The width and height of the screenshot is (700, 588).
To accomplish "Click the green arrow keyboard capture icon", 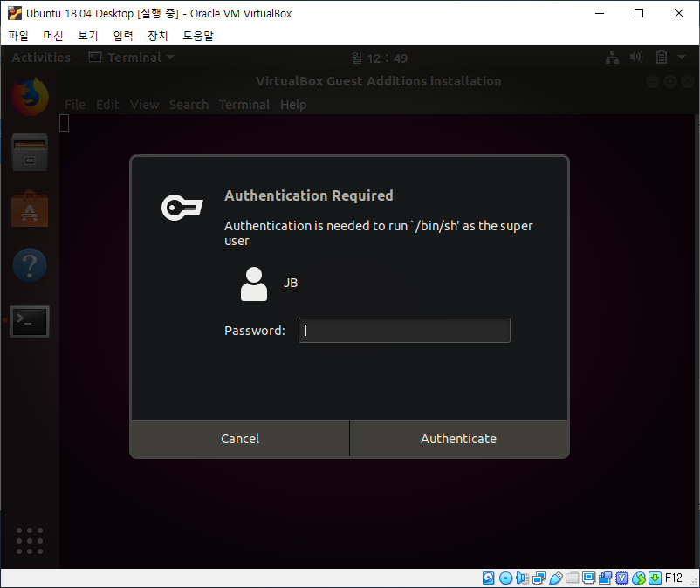I will click(655, 578).
